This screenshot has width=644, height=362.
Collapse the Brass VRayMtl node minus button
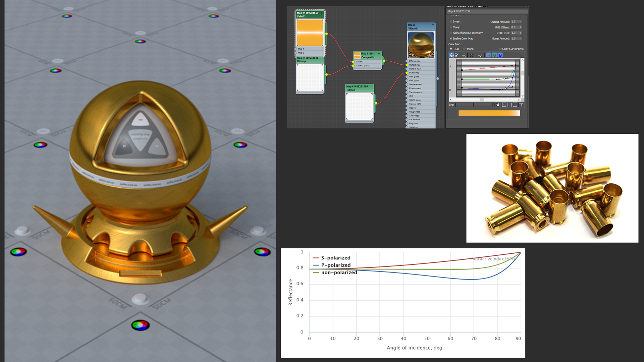[433, 24]
